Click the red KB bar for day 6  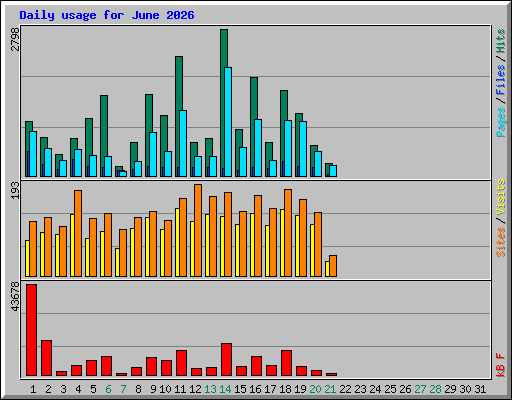coord(107,366)
